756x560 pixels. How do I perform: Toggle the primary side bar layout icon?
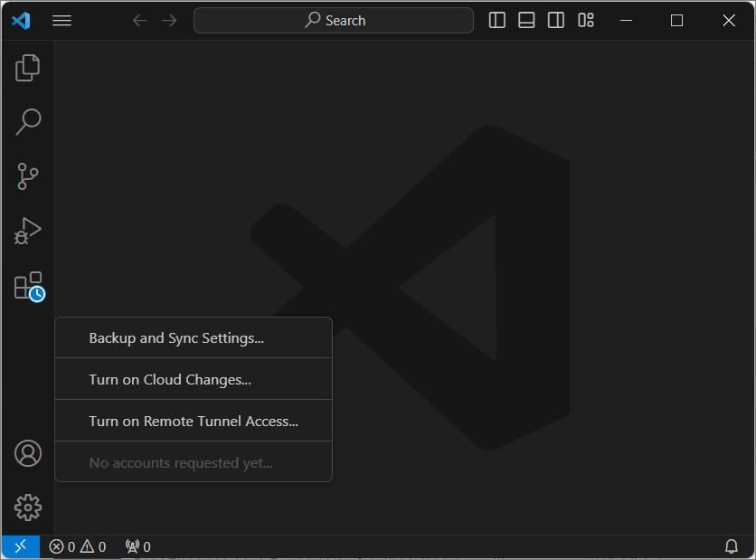[x=497, y=20]
